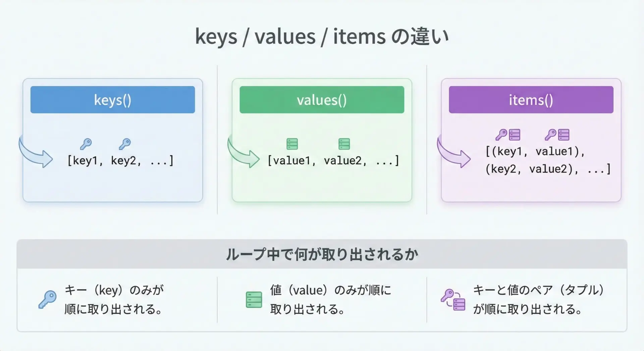Select the [key1, key2, ...] code text

click(x=120, y=161)
